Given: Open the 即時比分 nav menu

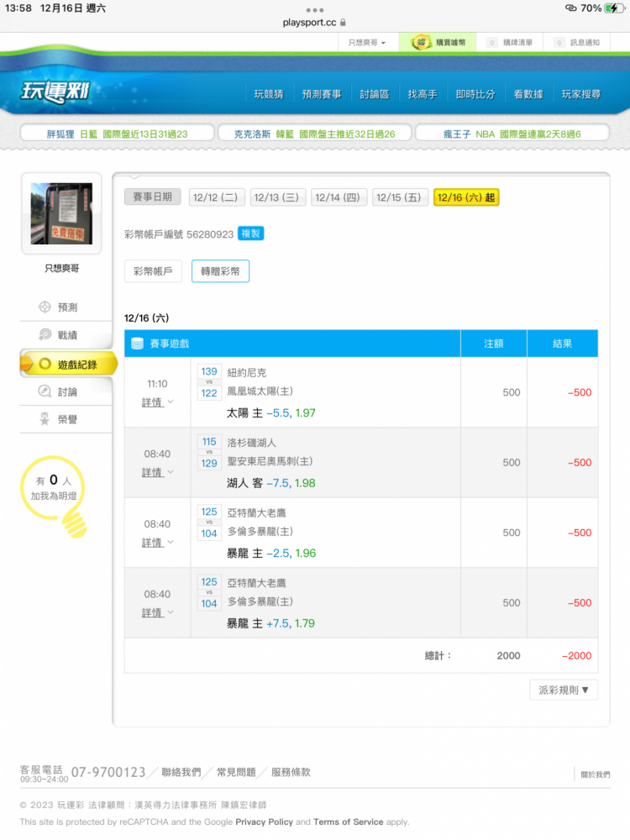Looking at the screenshot, I should (475, 94).
